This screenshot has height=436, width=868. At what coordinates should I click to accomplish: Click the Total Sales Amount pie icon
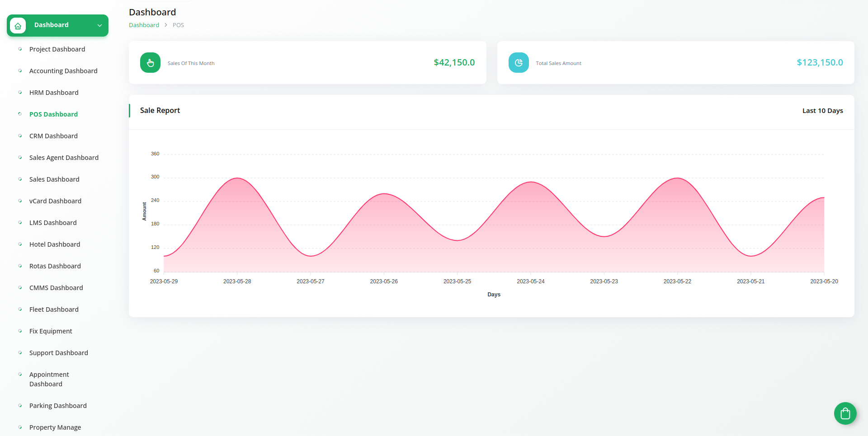519,63
